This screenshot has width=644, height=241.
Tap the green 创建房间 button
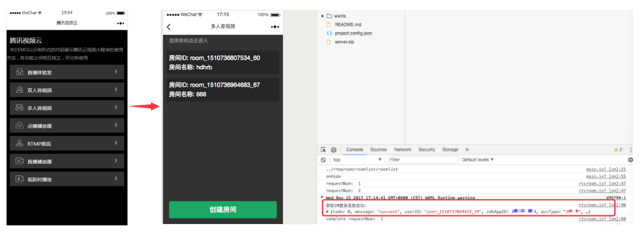click(x=223, y=210)
